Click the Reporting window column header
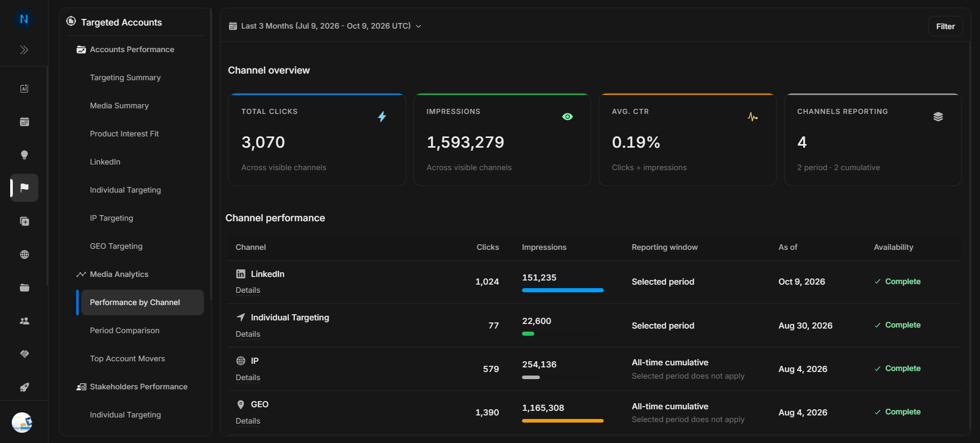This screenshot has height=443, width=980. point(665,247)
